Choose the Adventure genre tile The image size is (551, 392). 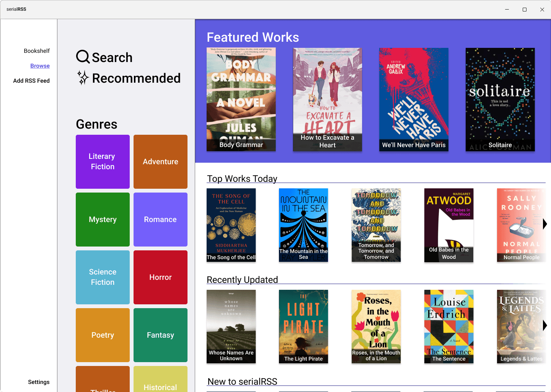(160, 162)
